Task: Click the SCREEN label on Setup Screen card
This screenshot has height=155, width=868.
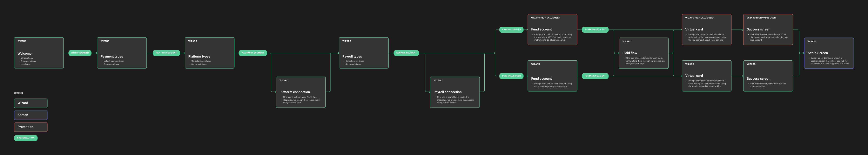Action: pos(812,41)
